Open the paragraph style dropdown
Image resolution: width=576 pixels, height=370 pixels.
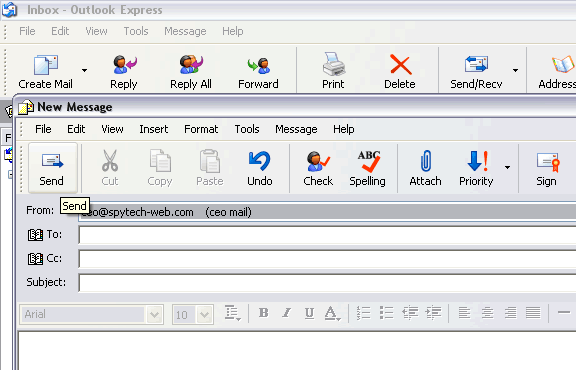click(x=233, y=313)
